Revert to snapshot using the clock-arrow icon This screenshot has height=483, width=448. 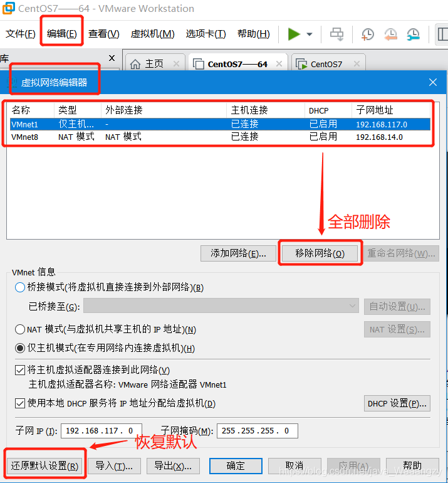[x=390, y=34]
